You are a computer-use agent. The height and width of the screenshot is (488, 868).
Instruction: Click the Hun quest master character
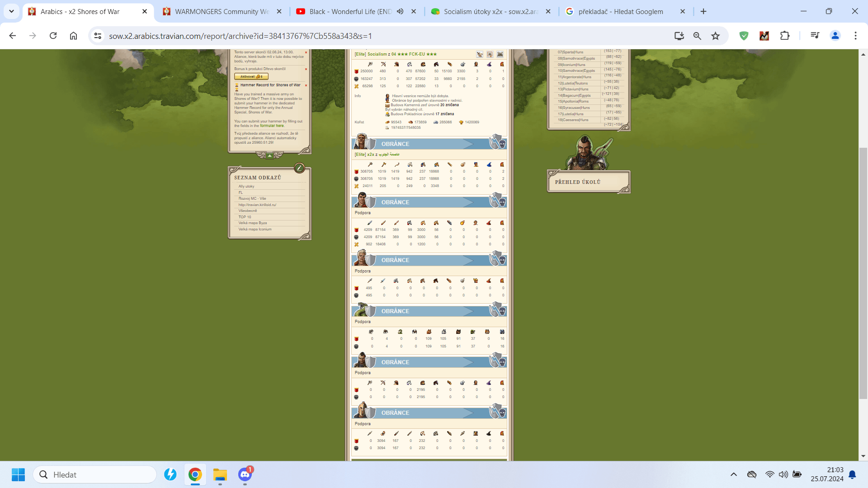coord(588,153)
